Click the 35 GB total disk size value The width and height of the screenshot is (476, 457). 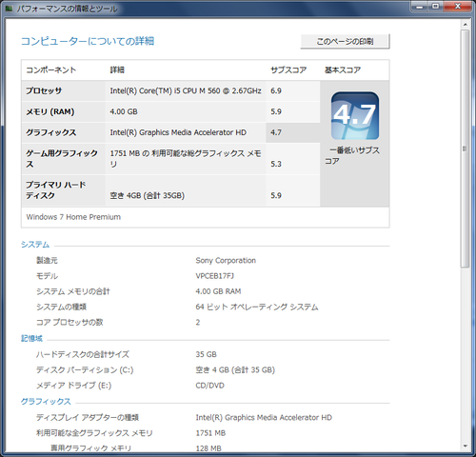pos(207,354)
